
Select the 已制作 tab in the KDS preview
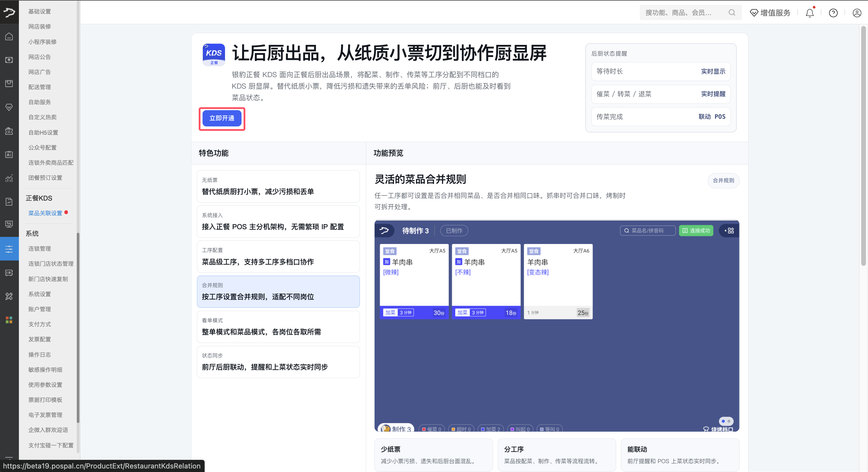454,231
